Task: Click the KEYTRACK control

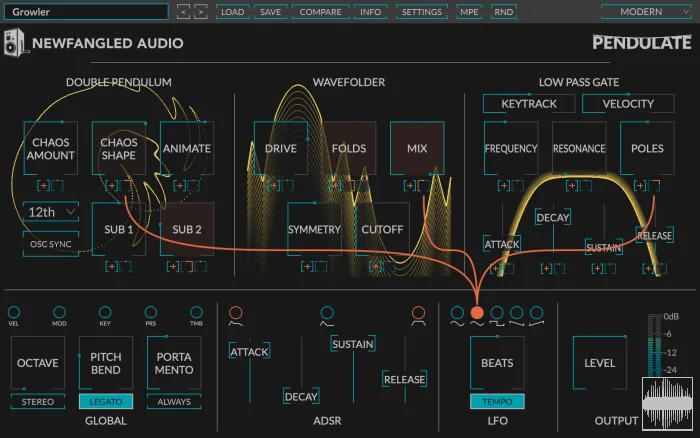Action: tap(529, 104)
